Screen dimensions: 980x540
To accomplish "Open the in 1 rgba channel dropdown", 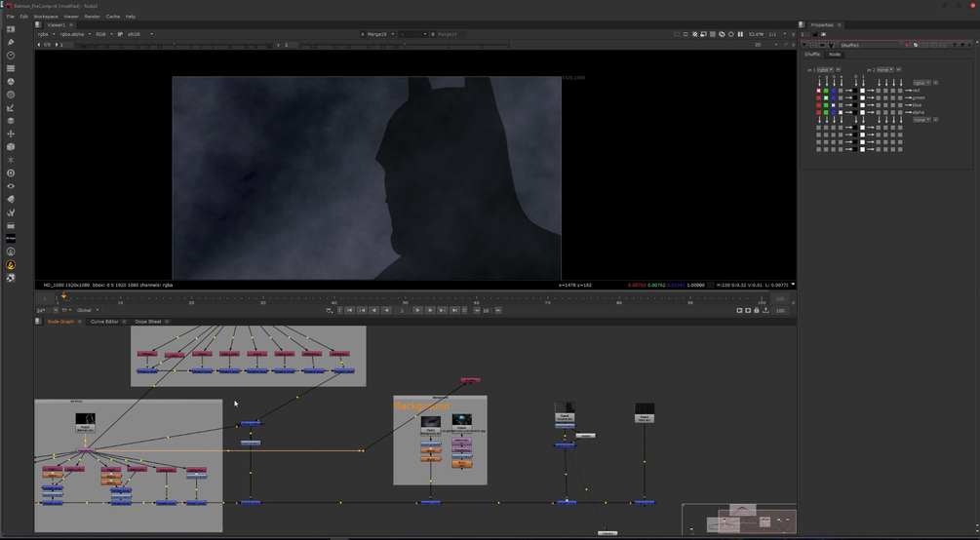I will 826,70.
